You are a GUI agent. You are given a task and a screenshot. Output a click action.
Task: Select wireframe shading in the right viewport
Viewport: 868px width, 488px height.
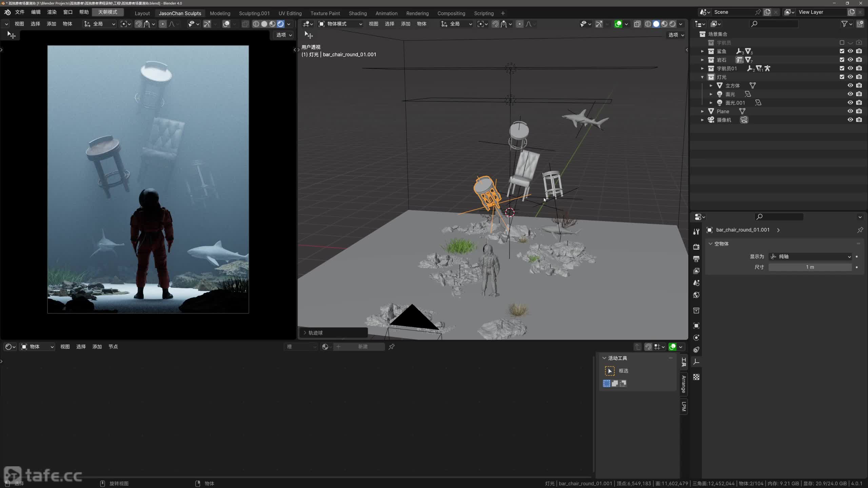[648, 24]
